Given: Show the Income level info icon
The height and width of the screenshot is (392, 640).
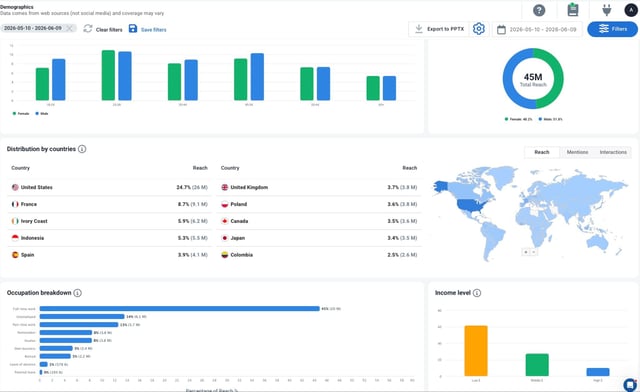Looking at the screenshot, I should coord(477,293).
